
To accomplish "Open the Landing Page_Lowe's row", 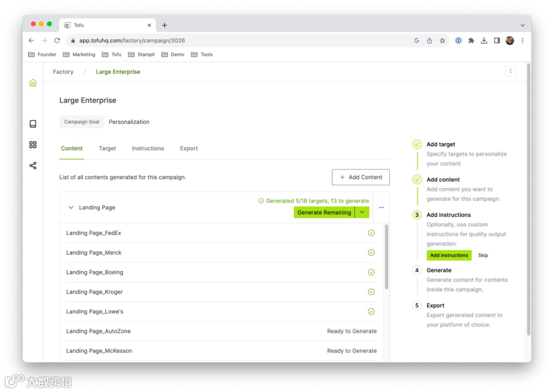I will [x=221, y=312].
